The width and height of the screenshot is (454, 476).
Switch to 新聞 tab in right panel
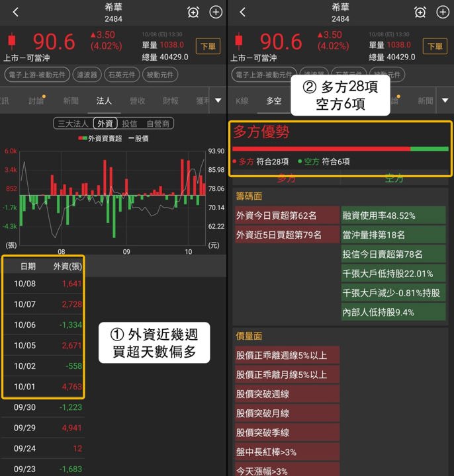pos(426,100)
